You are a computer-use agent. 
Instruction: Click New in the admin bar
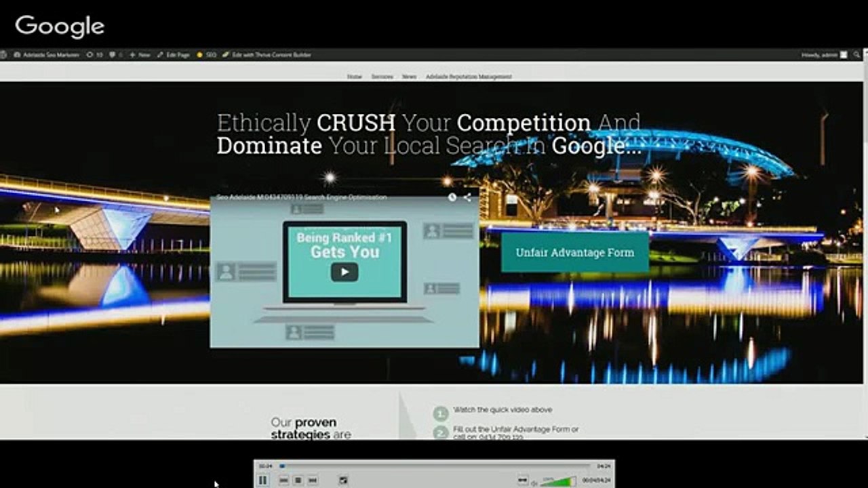140,55
